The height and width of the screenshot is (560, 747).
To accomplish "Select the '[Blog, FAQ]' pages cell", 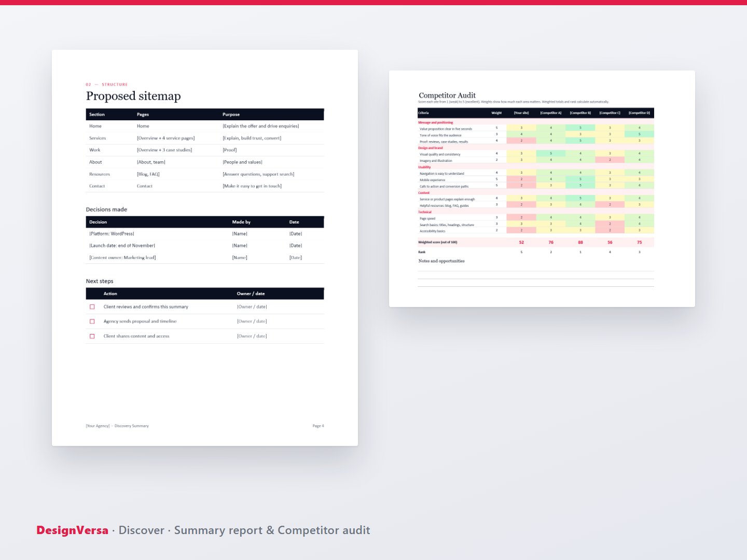I will 148,174.
